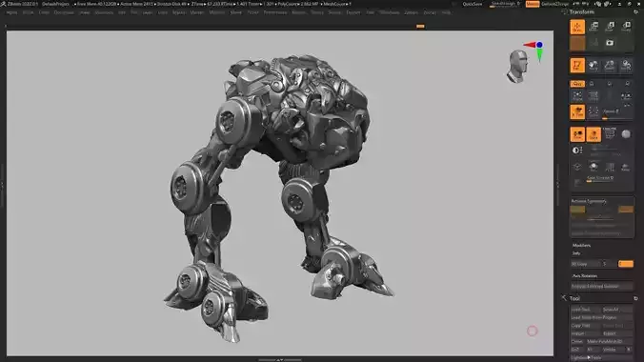Open the left tray divider handle
This screenshot has width=644, height=362.
(x=2, y=185)
